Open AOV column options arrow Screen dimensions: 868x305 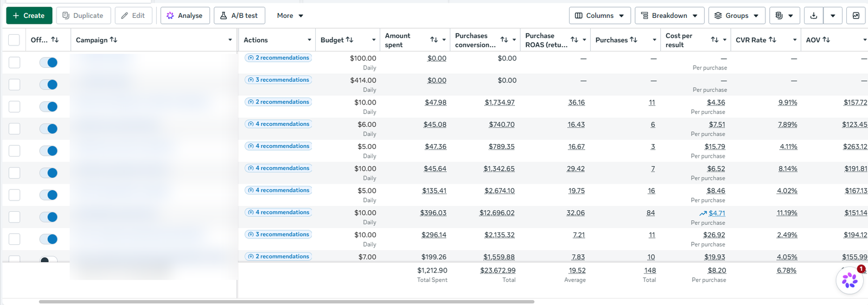[x=865, y=40]
